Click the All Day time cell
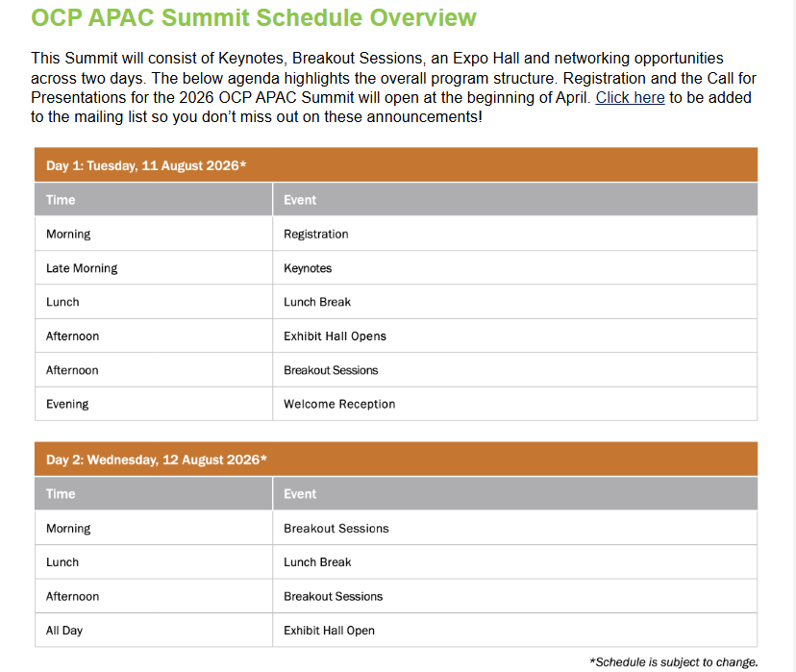 64,631
